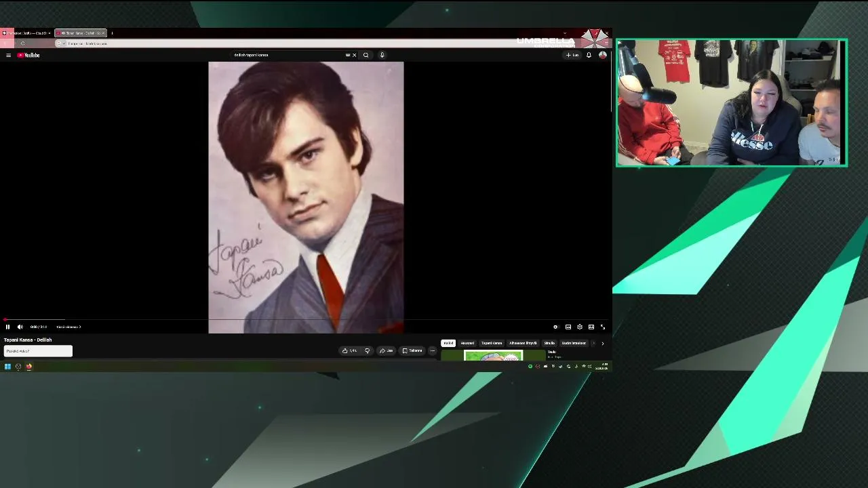
Task: Close the Tapani Kansa browser tab
Action: pyautogui.click(x=104, y=33)
